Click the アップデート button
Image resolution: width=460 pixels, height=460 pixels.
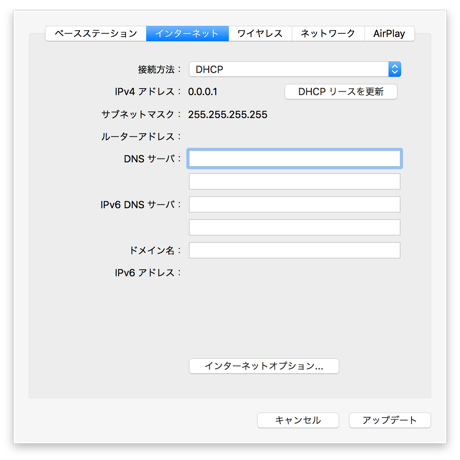tap(390, 420)
